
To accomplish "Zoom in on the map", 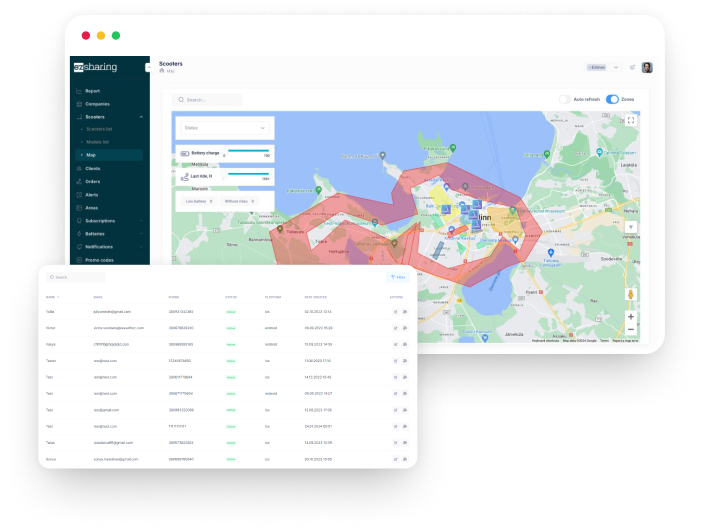I will tap(630, 316).
